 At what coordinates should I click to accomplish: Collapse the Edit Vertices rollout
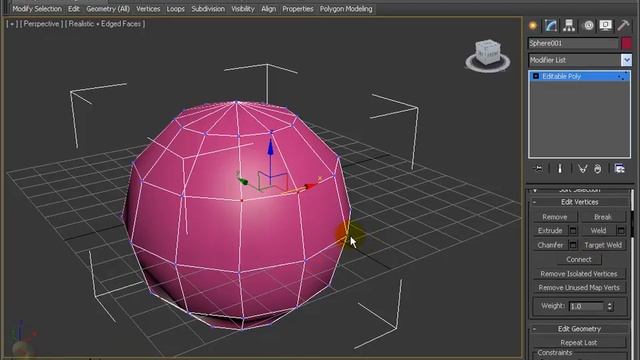pyautogui.click(x=579, y=202)
